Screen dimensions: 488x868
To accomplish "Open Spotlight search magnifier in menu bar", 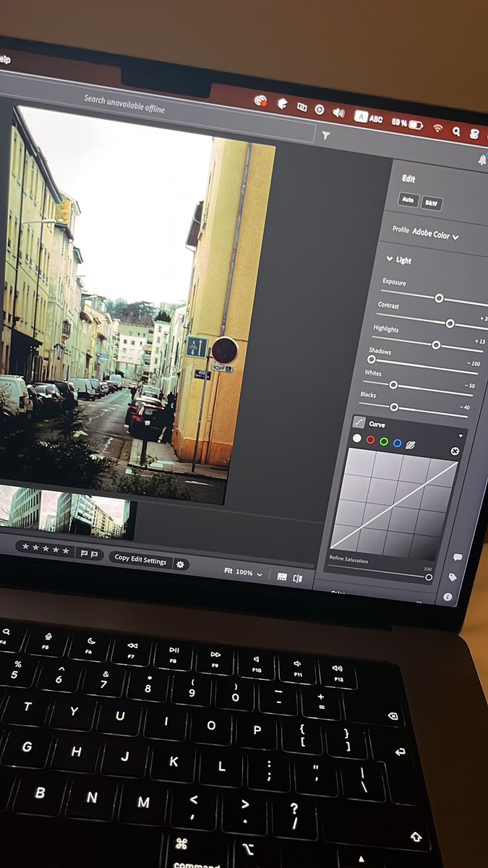I will coord(456,131).
